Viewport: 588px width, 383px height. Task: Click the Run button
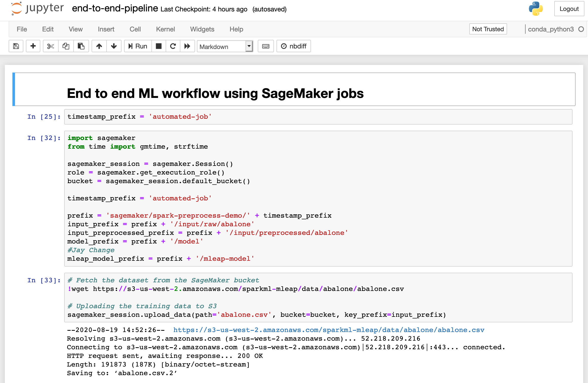(x=138, y=46)
